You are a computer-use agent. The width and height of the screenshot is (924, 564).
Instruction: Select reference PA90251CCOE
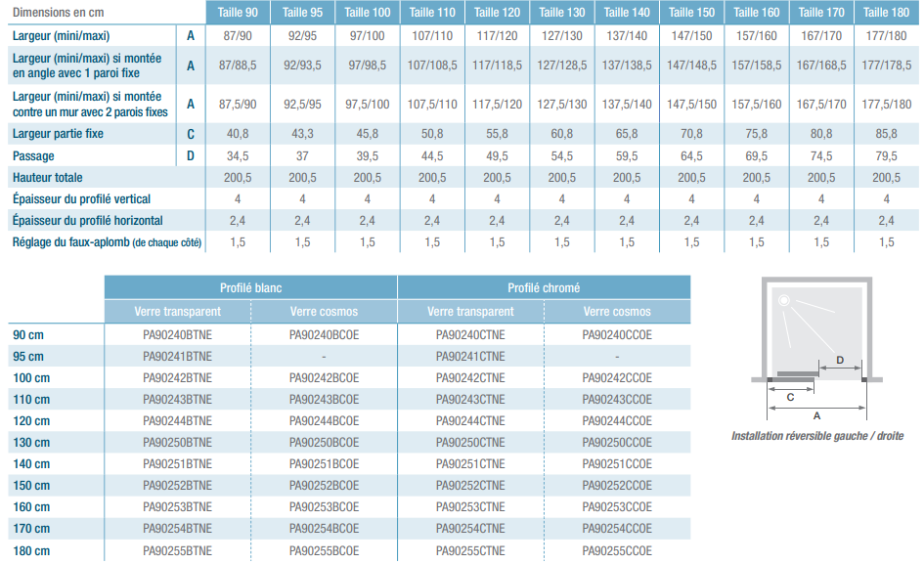(x=617, y=464)
